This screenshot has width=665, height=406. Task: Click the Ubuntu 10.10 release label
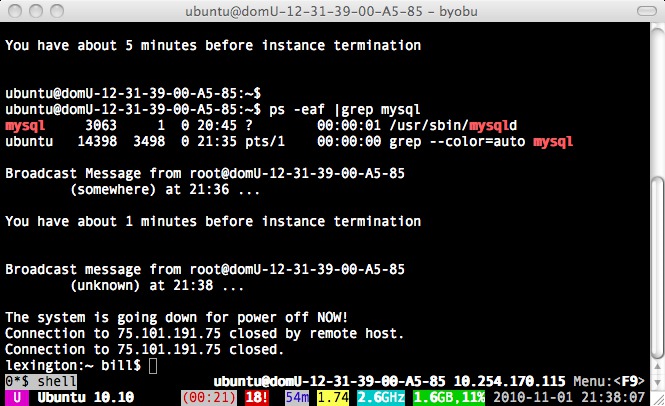pos(79,397)
